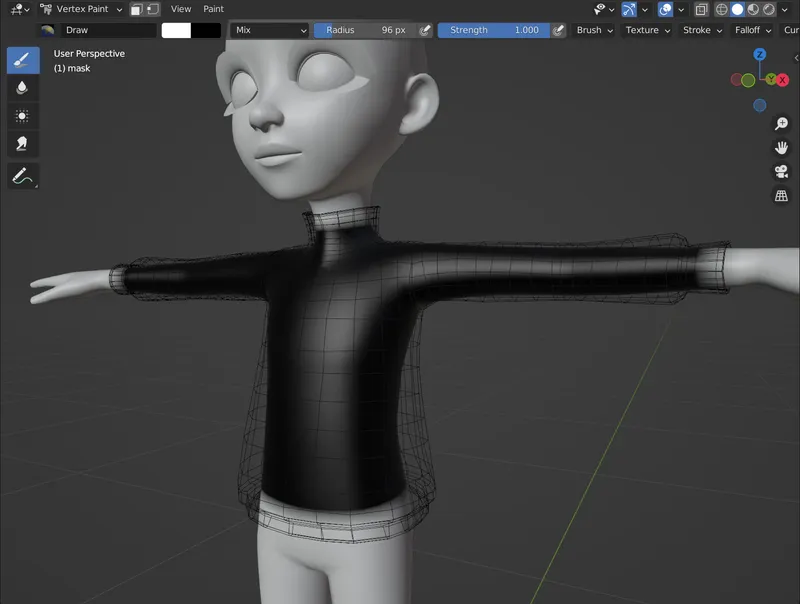Image resolution: width=800 pixels, height=604 pixels.
Task: Open the Falloff dropdown
Action: [748, 30]
